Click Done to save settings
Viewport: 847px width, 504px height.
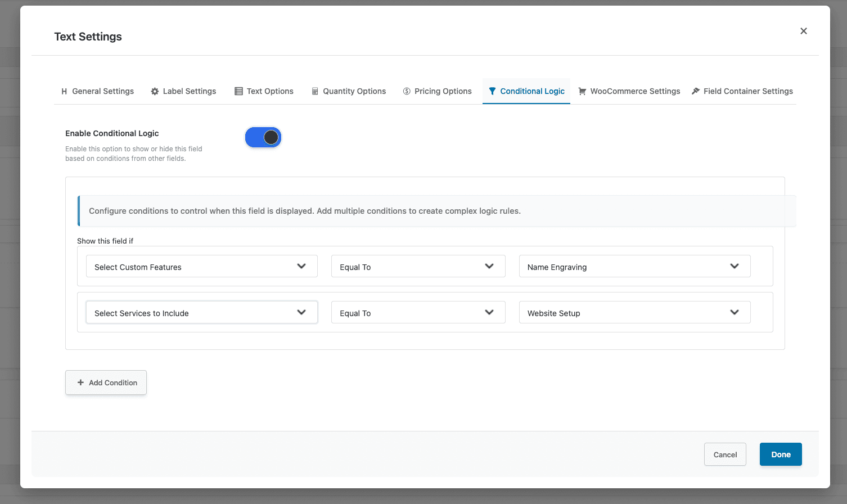pos(780,454)
